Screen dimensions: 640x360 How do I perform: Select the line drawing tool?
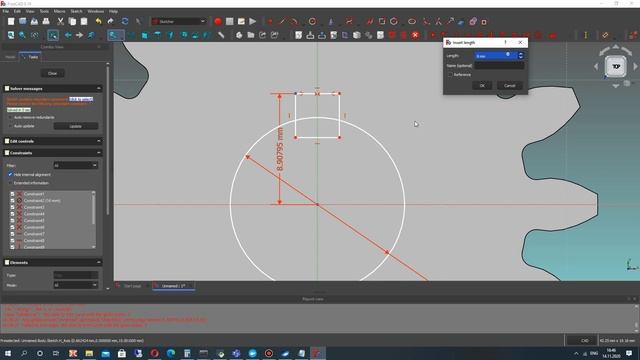[282, 22]
